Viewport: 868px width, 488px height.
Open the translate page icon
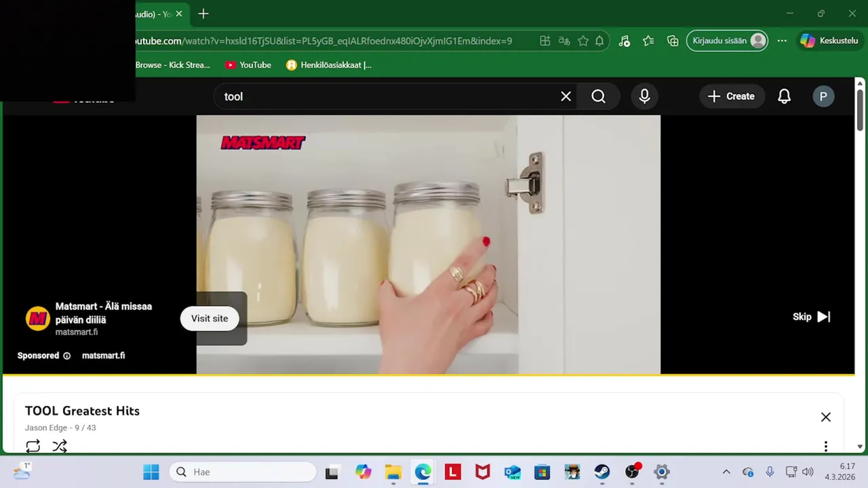[564, 41]
